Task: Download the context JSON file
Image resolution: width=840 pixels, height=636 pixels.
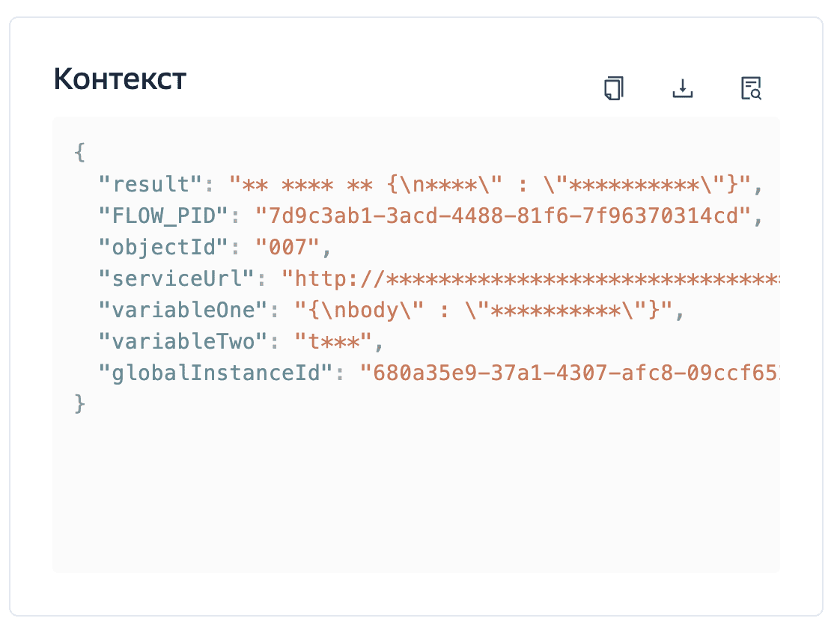Action: pos(682,88)
